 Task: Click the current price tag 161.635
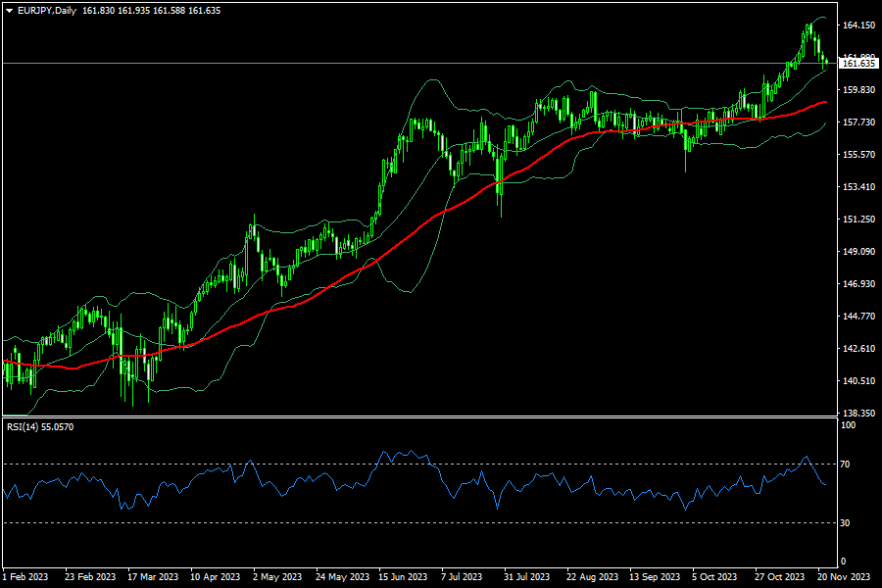[858, 64]
